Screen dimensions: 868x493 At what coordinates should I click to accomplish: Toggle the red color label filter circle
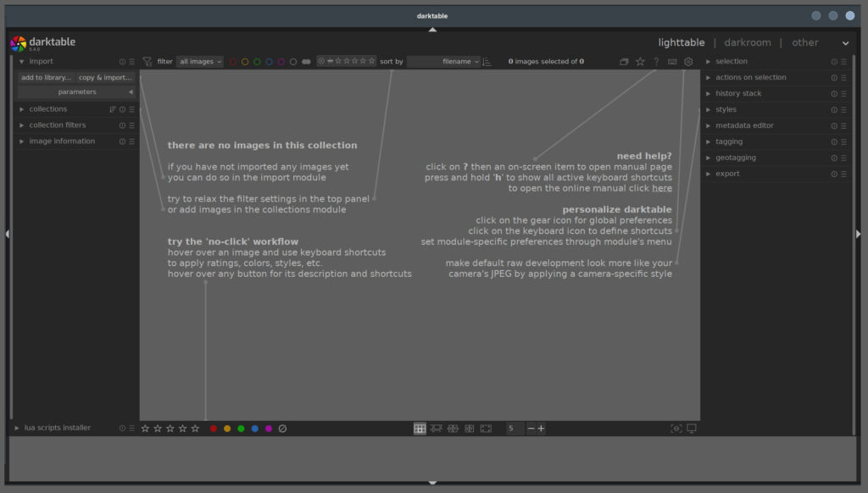point(233,62)
